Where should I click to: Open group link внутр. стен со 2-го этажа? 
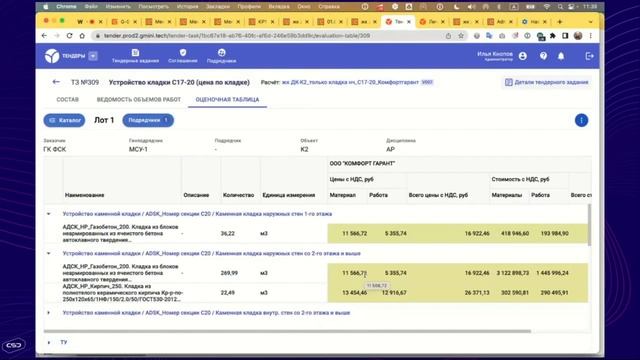[206, 313]
